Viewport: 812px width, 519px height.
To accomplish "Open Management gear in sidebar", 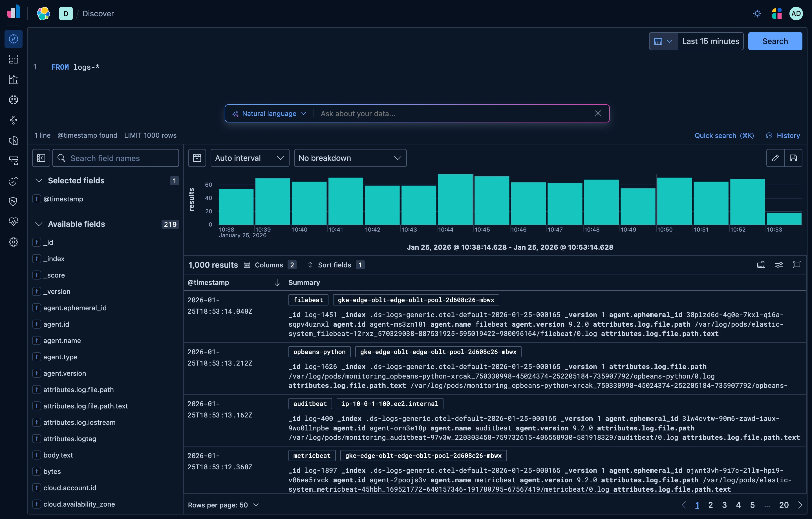I will pos(14,242).
